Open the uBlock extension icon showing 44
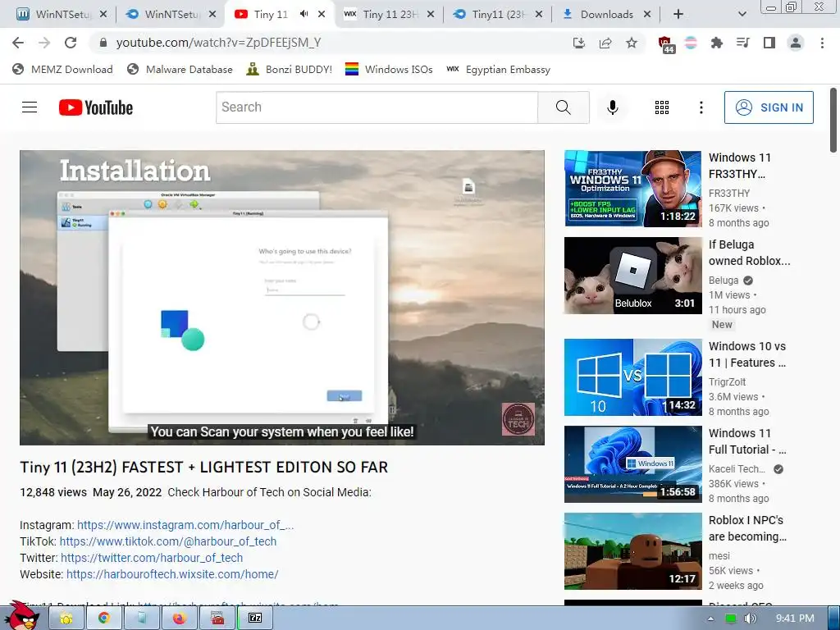Image resolution: width=840 pixels, height=630 pixels. coord(665,44)
